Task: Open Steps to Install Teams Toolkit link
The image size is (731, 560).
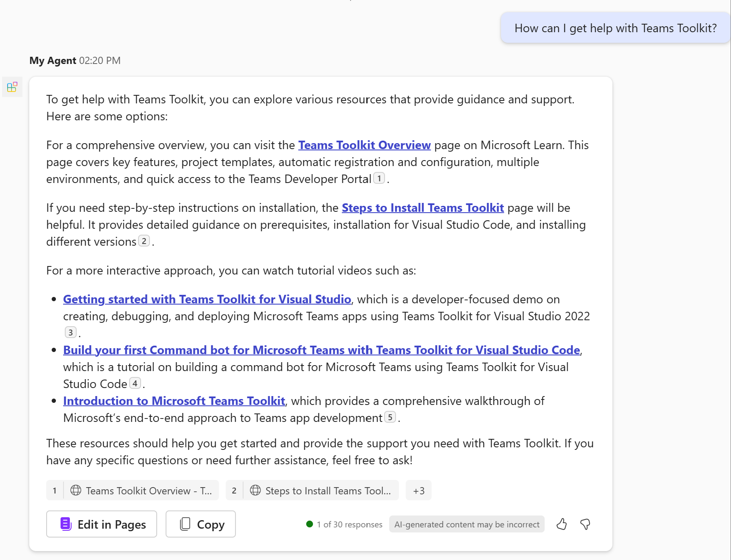Action: [x=423, y=208]
